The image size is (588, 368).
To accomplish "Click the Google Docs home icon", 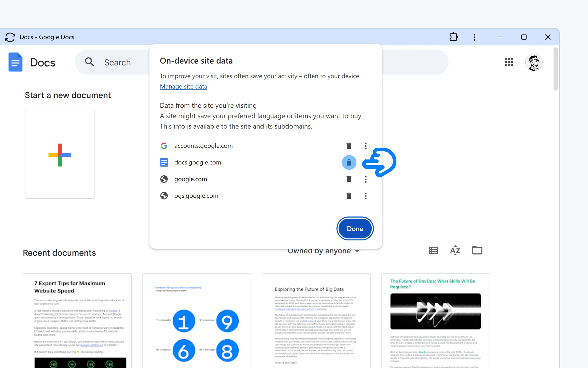I will point(14,62).
